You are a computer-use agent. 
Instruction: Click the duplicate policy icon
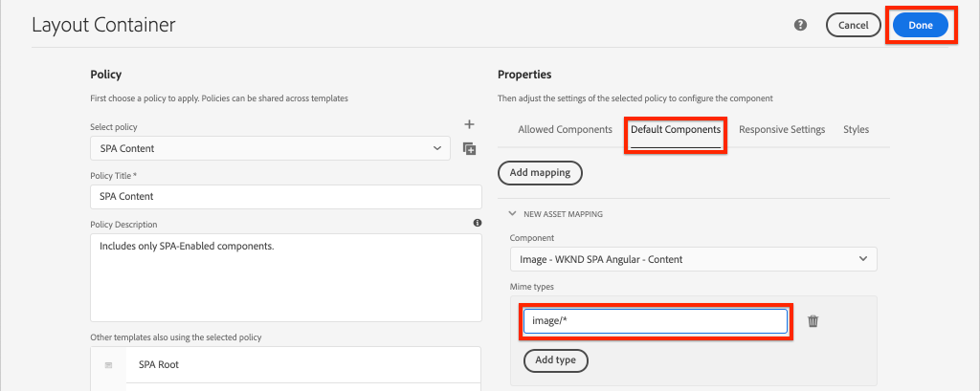pos(469,148)
